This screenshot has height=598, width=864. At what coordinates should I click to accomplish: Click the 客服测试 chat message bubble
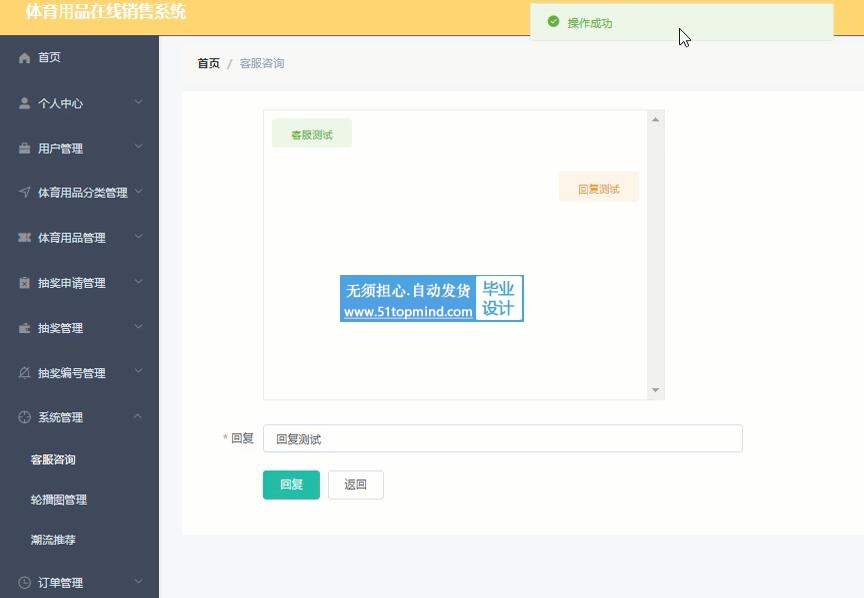point(312,134)
